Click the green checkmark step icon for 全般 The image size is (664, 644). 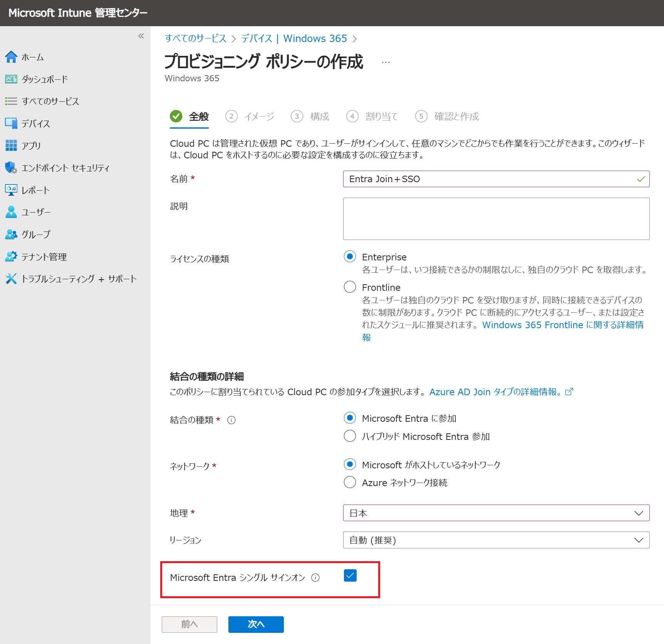point(176,116)
